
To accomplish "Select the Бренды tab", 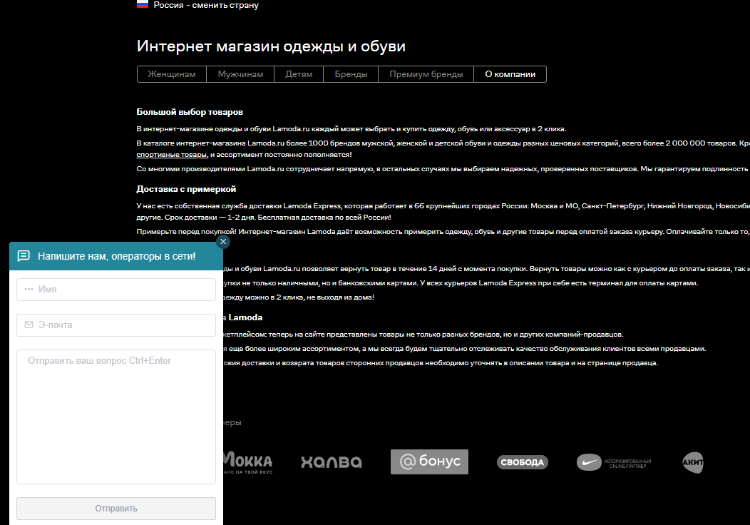I will pyautogui.click(x=351, y=74).
